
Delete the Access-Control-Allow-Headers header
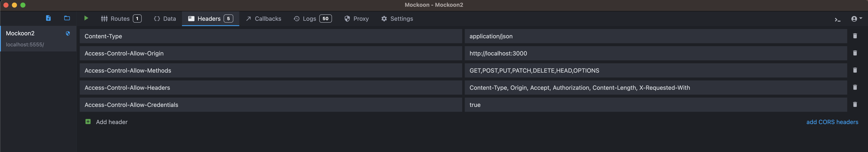tap(855, 87)
